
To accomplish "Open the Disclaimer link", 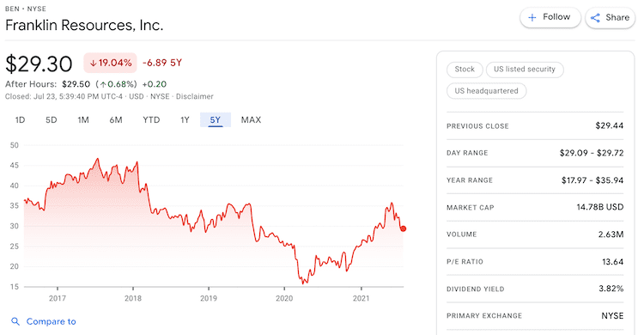I will coord(195,96).
